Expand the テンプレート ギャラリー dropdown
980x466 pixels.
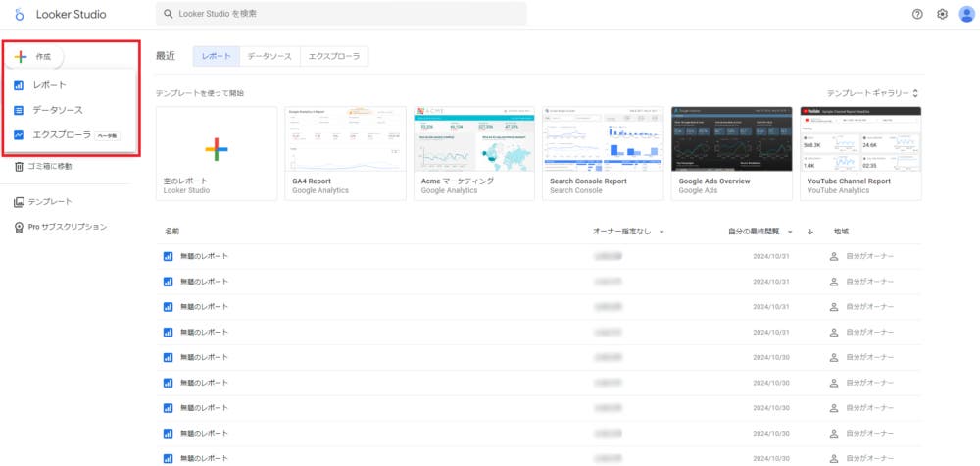pyautogui.click(x=872, y=93)
